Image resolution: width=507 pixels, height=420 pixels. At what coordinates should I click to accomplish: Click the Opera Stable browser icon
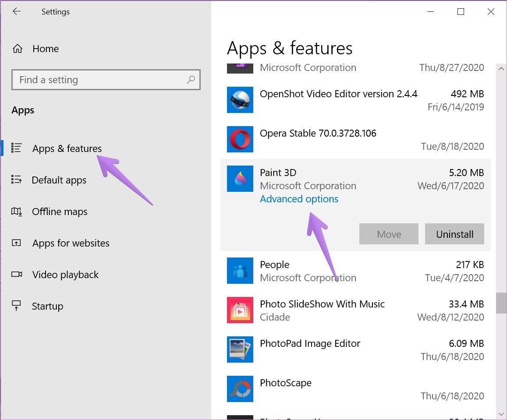[240, 139]
